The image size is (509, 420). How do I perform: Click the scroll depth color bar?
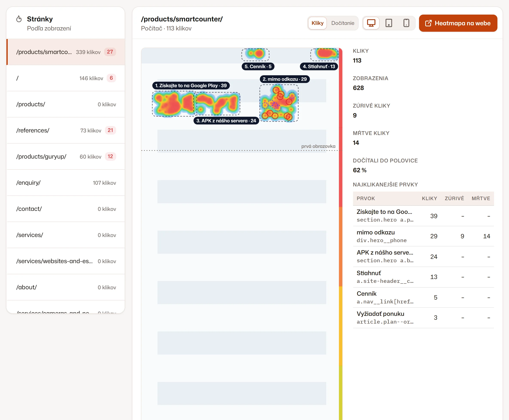click(341, 234)
